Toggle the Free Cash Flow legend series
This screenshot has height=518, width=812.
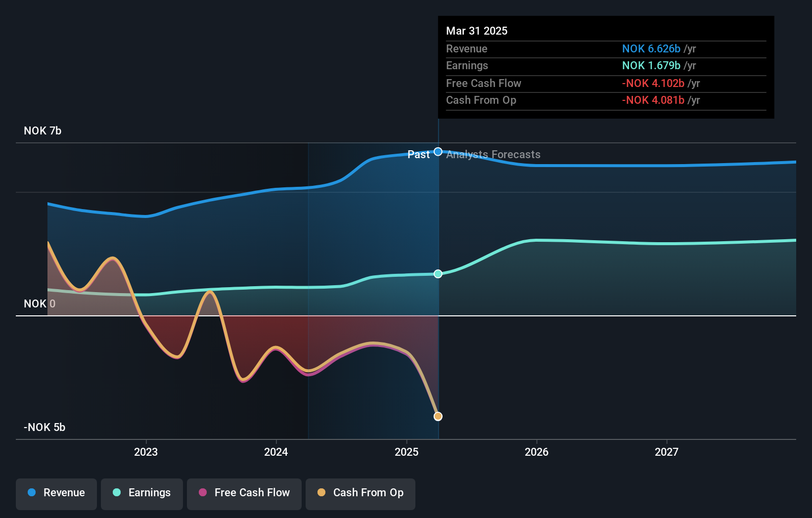coord(244,494)
